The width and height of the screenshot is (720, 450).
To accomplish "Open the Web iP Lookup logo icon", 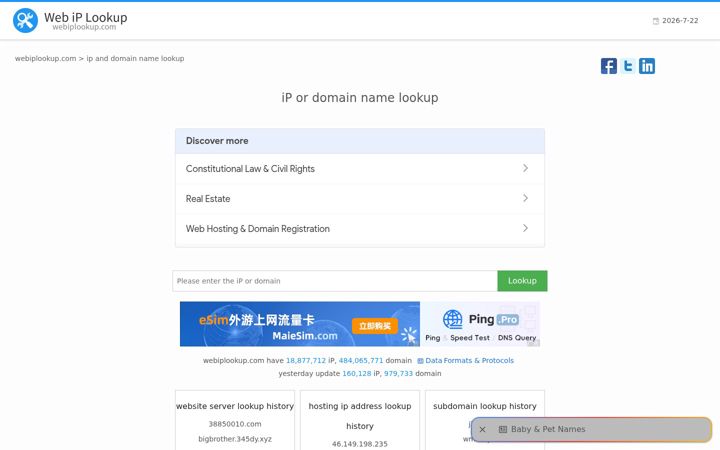I will (25, 21).
